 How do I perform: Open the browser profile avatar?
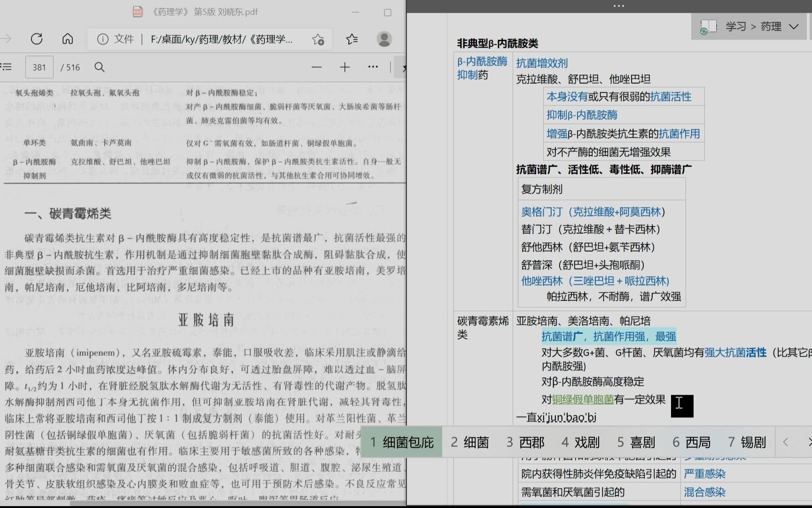pyautogui.click(x=384, y=39)
